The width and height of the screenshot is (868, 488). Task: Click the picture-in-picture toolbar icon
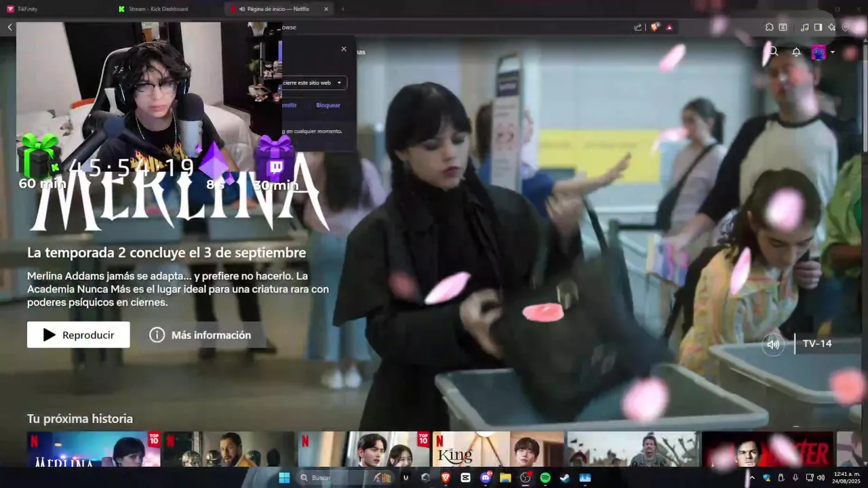[783, 27]
